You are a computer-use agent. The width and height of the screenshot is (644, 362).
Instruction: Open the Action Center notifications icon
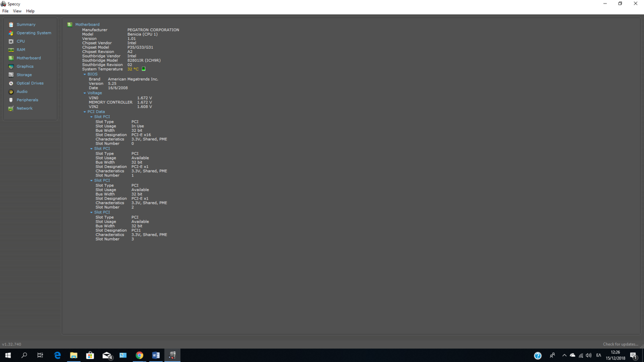tap(634, 355)
